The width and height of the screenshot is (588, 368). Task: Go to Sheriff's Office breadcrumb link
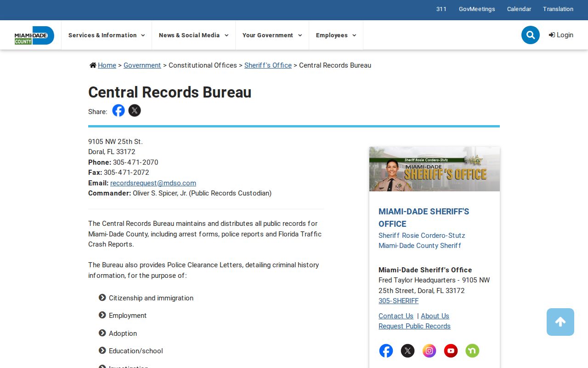tap(268, 65)
